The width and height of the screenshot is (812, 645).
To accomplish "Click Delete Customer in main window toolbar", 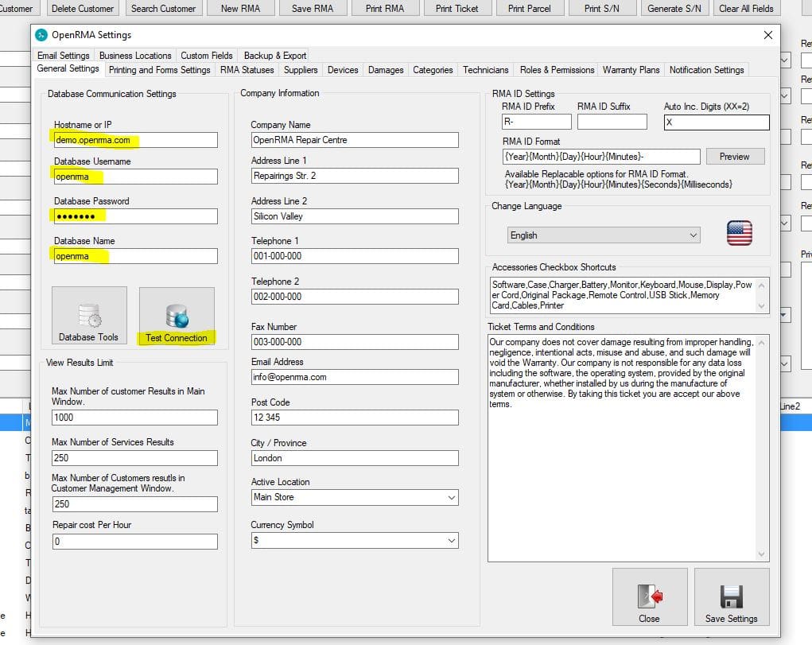I will pos(83,8).
